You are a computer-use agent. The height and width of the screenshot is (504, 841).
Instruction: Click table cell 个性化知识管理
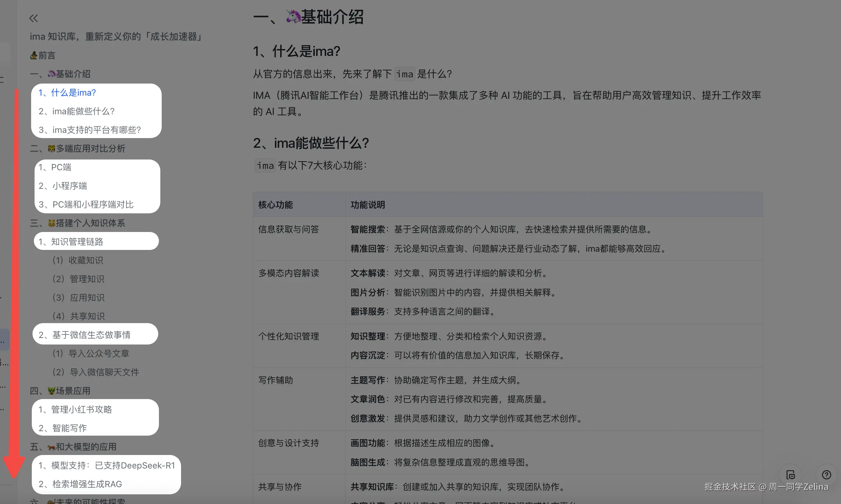(x=289, y=336)
